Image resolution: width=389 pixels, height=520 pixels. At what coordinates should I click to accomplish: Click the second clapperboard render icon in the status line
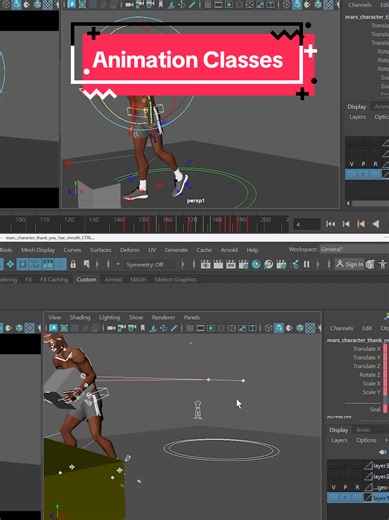[x=218, y=265]
